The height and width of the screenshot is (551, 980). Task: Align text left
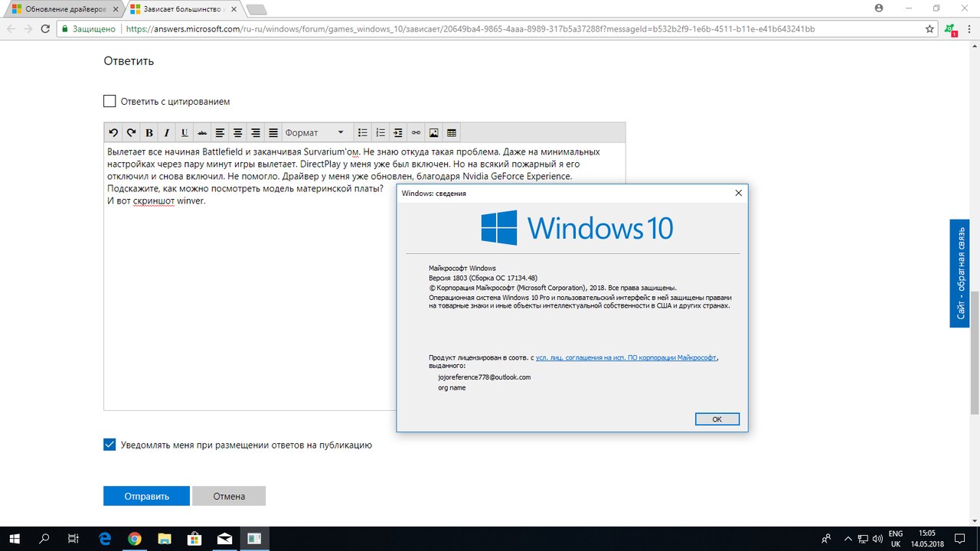point(220,132)
